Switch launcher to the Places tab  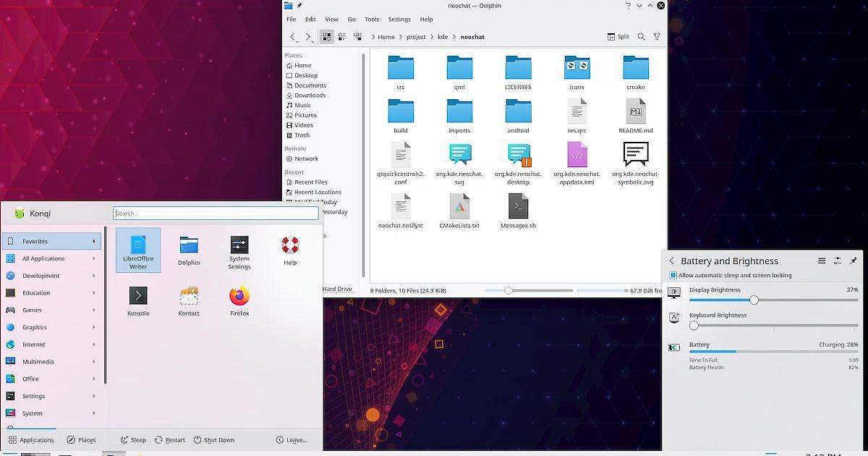[81, 440]
